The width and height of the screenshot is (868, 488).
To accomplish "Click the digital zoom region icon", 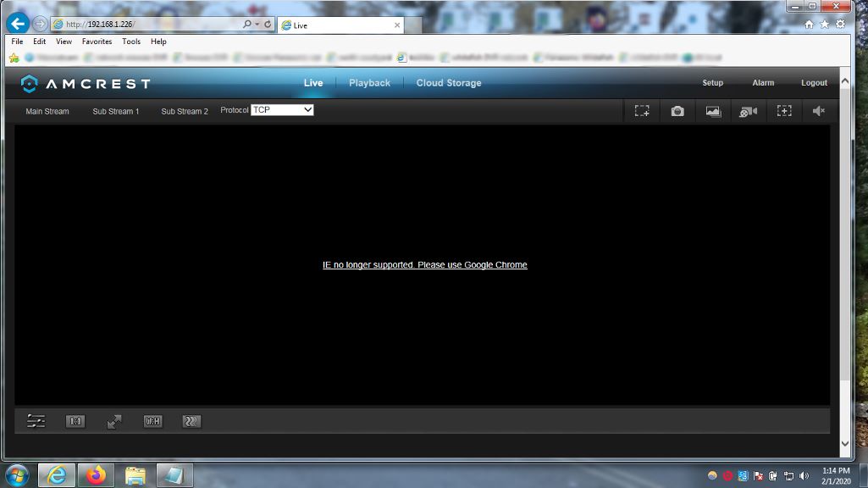I will tap(642, 111).
